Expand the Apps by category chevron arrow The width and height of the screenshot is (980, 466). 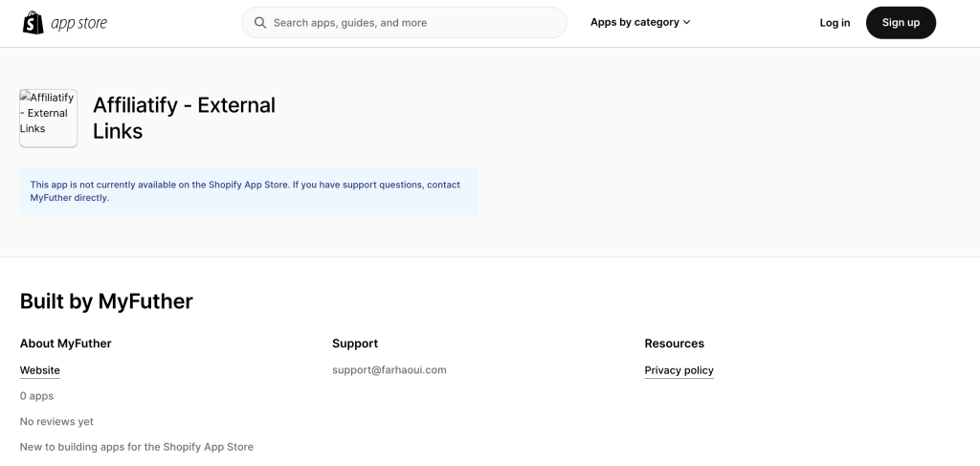click(x=686, y=23)
